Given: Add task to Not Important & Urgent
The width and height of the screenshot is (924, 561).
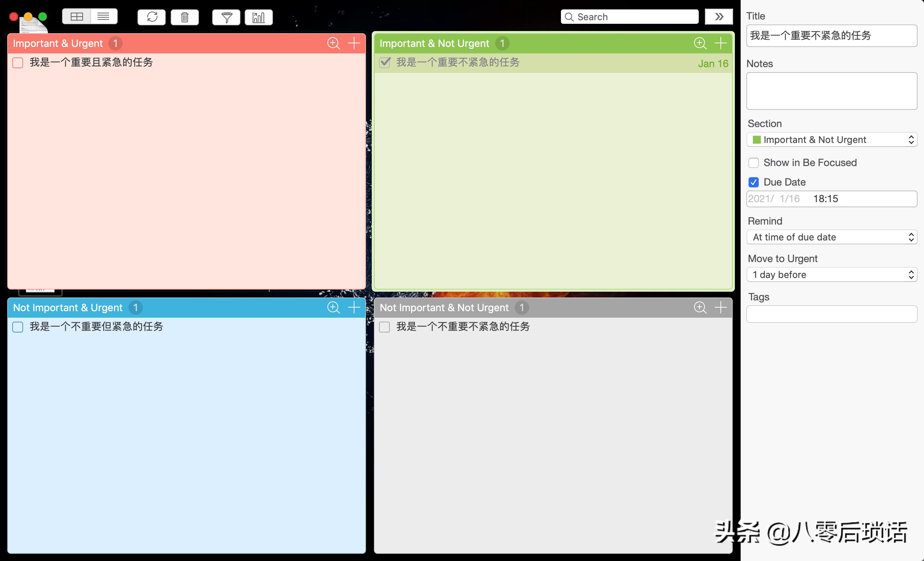Looking at the screenshot, I should click(x=354, y=308).
